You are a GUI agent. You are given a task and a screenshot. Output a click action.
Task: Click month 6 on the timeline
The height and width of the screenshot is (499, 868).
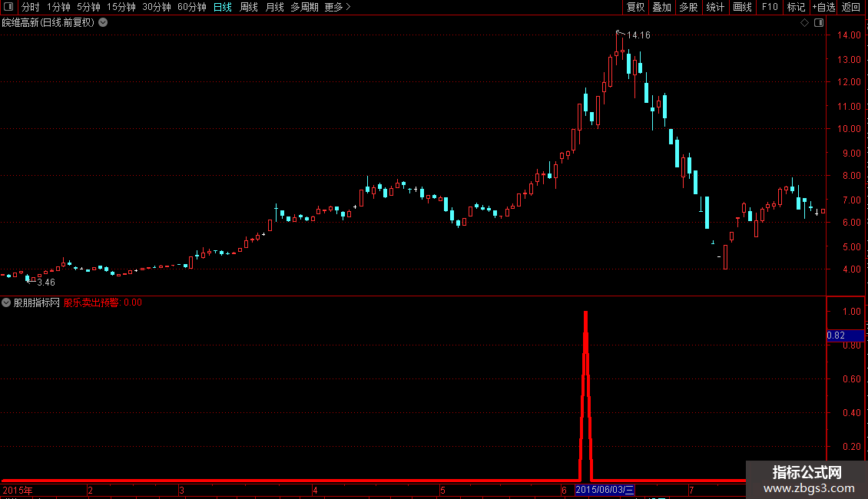pyautogui.click(x=564, y=491)
